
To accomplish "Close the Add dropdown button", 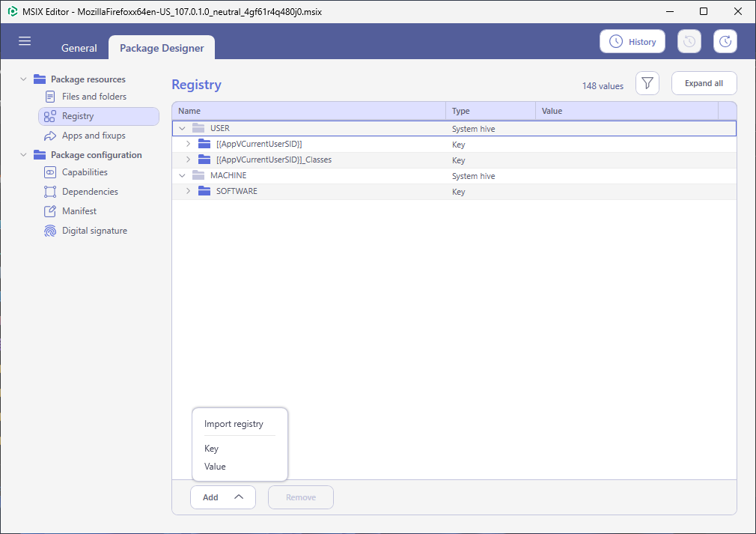I will tap(223, 497).
